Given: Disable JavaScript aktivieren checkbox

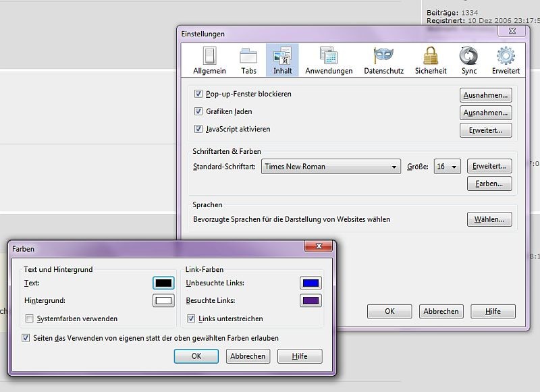Looking at the screenshot, I should [x=198, y=129].
